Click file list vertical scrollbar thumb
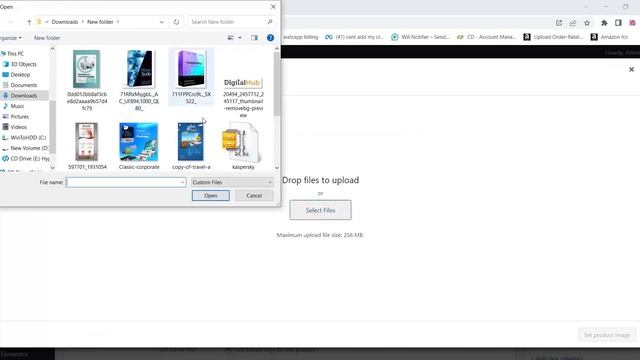This screenshot has width=640, height=360. point(277,84)
